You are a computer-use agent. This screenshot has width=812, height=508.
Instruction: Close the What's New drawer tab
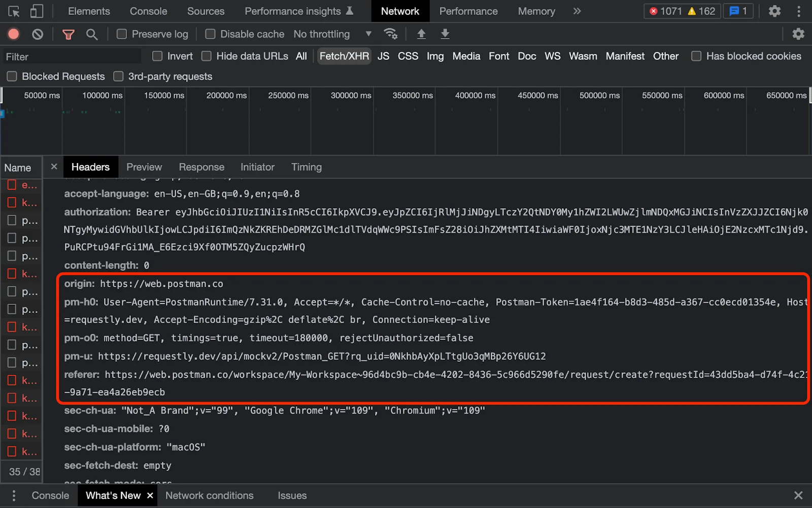pos(150,495)
